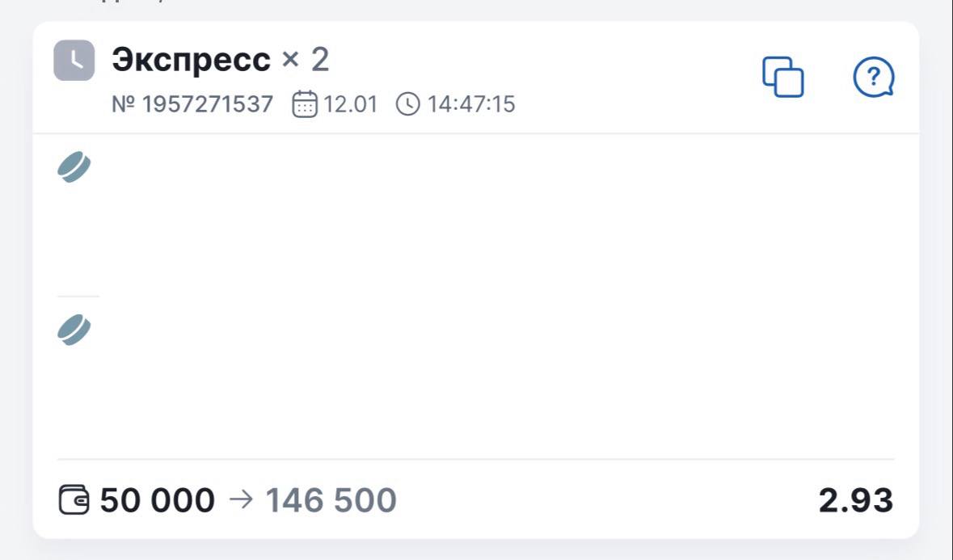Click the calendar icon next to 12.01

[x=305, y=104]
